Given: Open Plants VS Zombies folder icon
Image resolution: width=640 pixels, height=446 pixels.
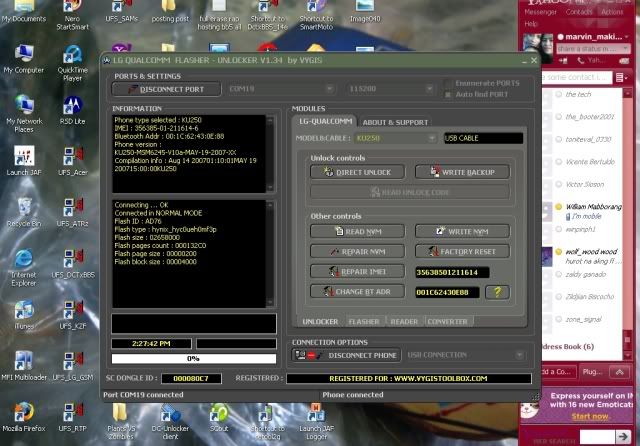Looking at the screenshot, I should click(x=121, y=421).
